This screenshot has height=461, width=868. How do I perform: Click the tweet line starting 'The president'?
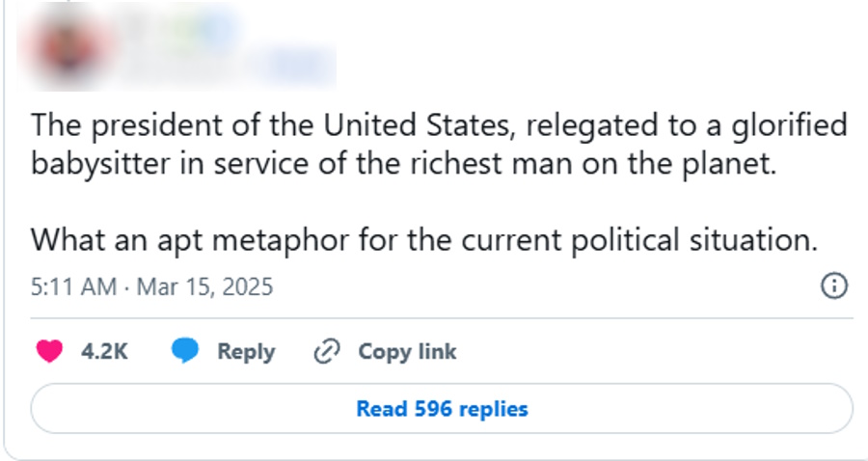(439, 125)
